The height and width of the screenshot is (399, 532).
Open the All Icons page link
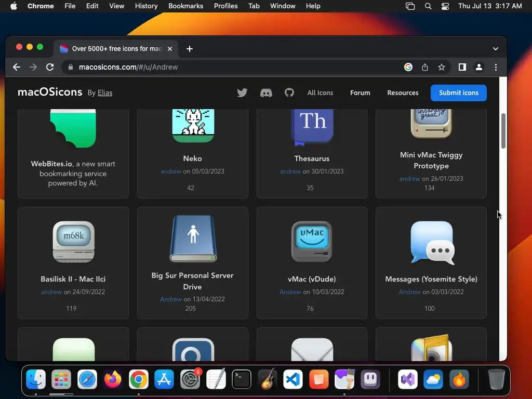pos(320,92)
